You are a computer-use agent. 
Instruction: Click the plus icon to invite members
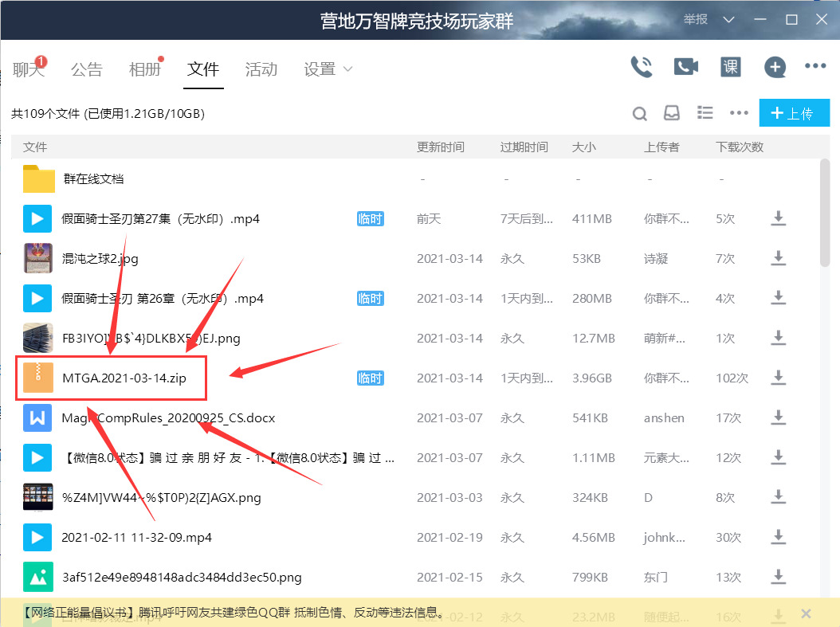coord(775,67)
